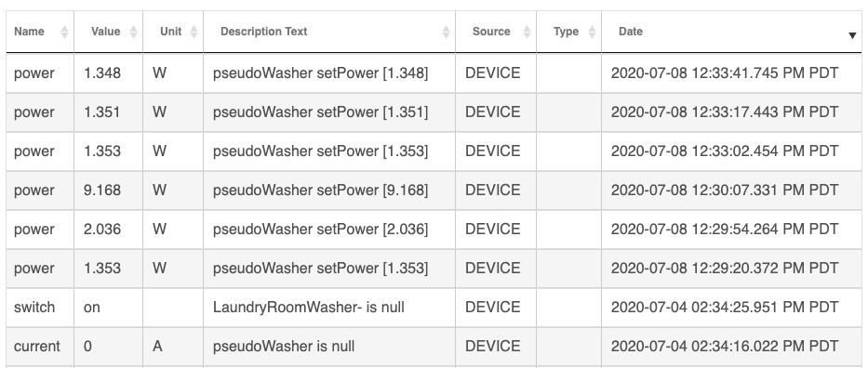Click Source column sort arrows
Screen dimensions: 868x368
(527, 32)
